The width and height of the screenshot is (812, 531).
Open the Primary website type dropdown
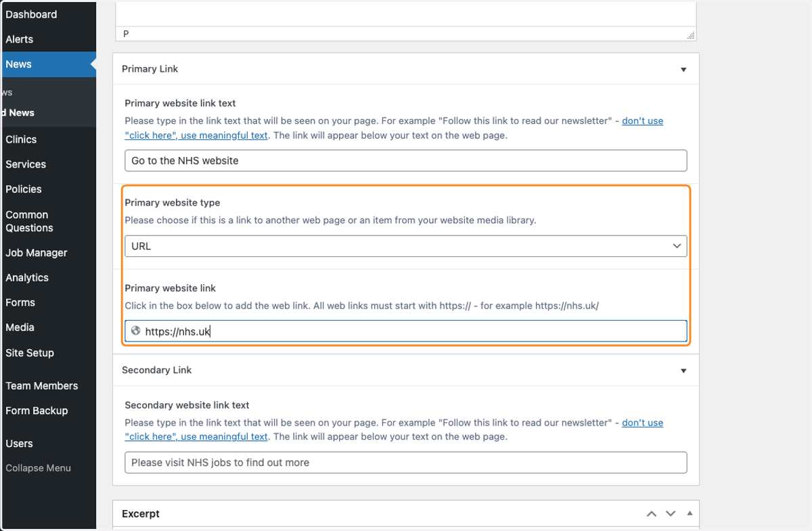406,246
